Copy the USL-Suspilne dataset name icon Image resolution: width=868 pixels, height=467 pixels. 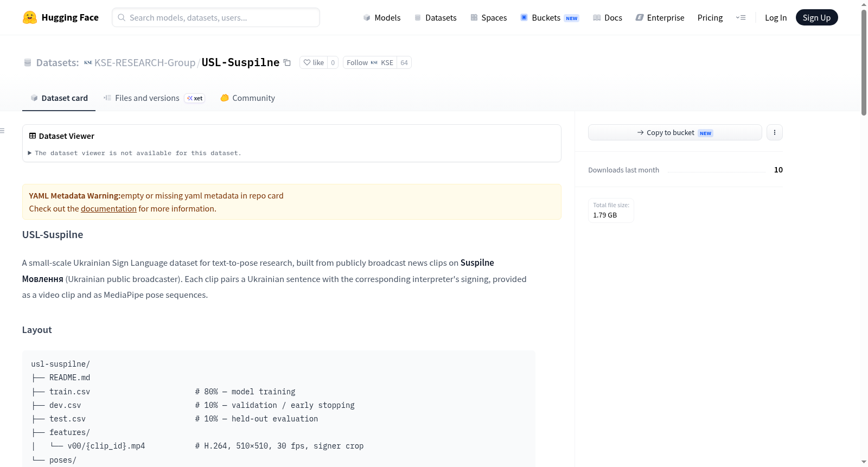[x=288, y=62]
